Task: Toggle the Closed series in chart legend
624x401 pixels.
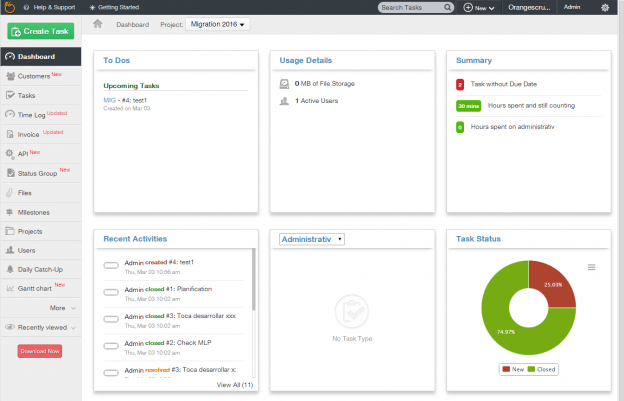Action: 545,369
